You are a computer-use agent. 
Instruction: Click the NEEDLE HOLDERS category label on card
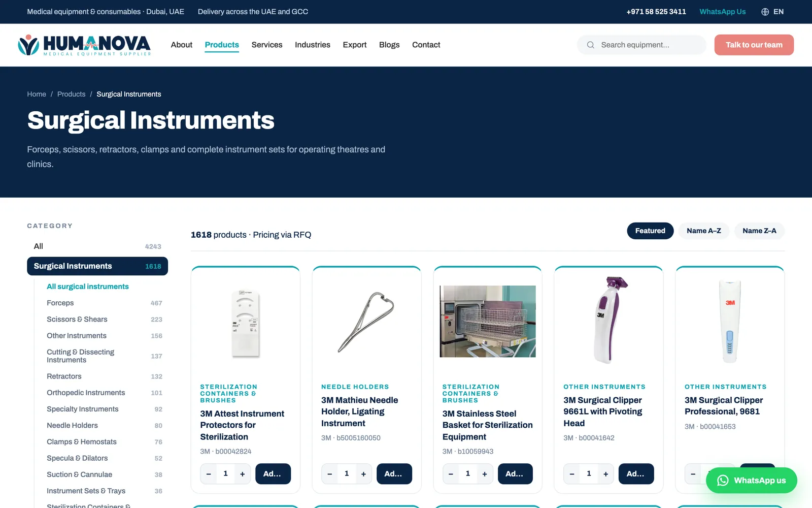pyautogui.click(x=355, y=387)
